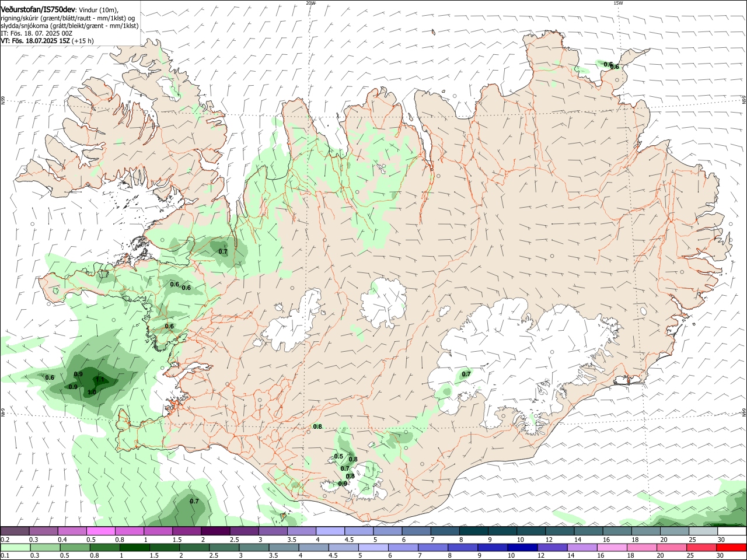Select lower-row red swatch after 30
The width and height of the screenshot is (747, 560).
(x=731, y=547)
